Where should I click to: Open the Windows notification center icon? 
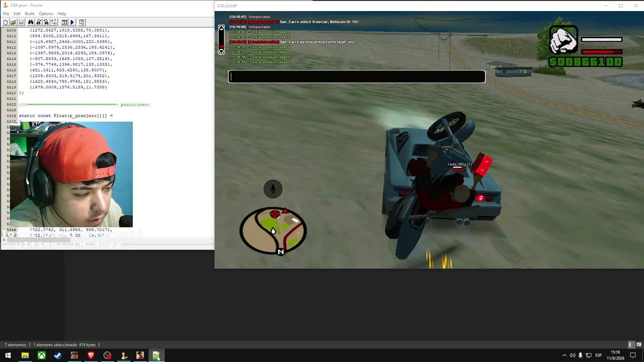(x=633, y=355)
